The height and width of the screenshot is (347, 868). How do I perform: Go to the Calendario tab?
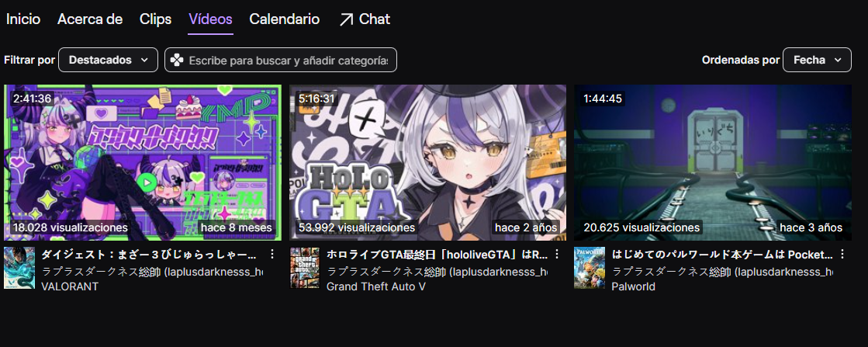(x=285, y=19)
